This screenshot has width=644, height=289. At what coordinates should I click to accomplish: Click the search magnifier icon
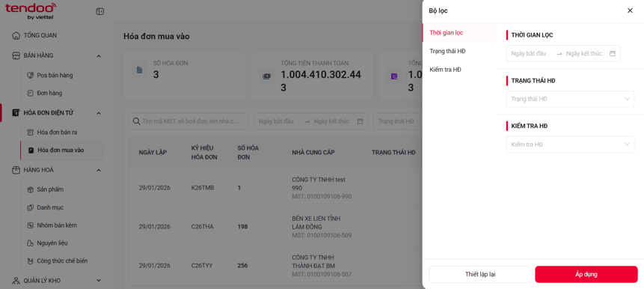pyautogui.click(x=137, y=122)
